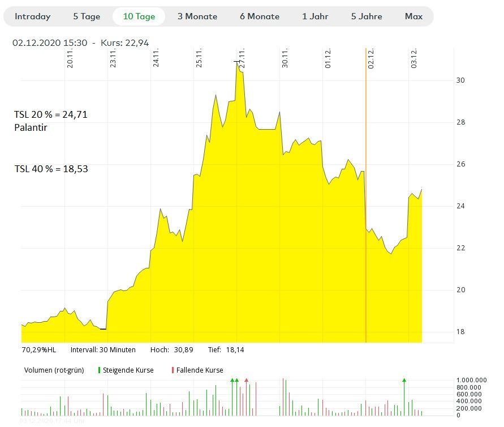
Task: Switch to the Max time range
Action: (413, 16)
